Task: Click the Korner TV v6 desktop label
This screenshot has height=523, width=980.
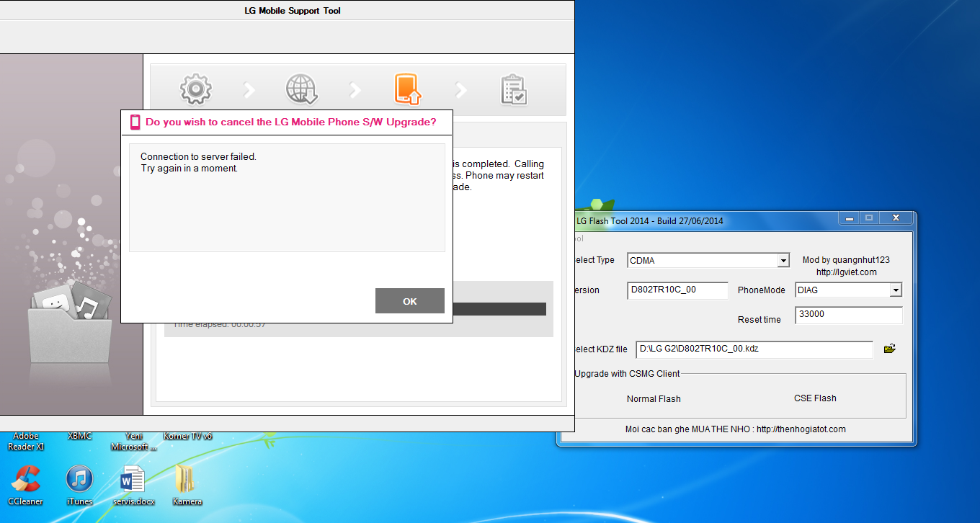Action: 187,436
